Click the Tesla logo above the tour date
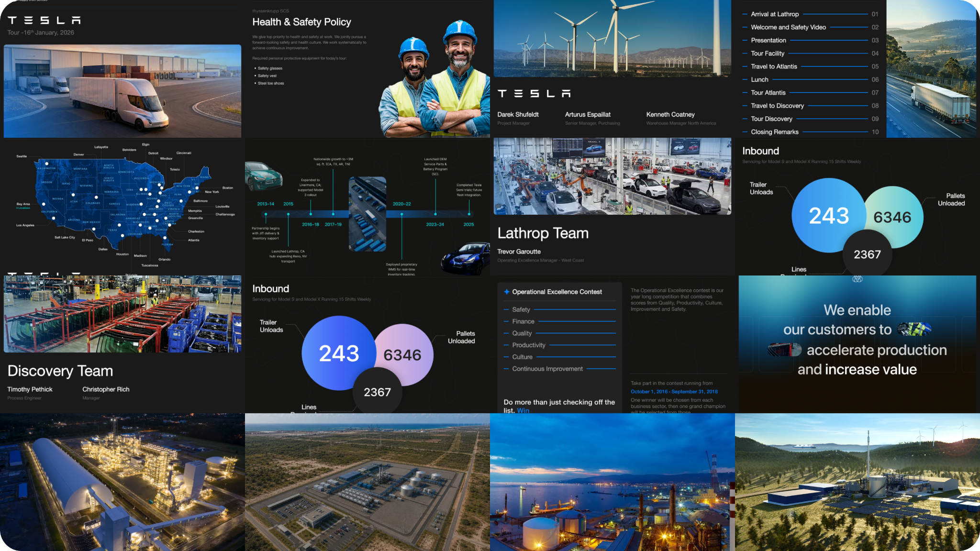The image size is (980, 551). (x=44, y=20)
